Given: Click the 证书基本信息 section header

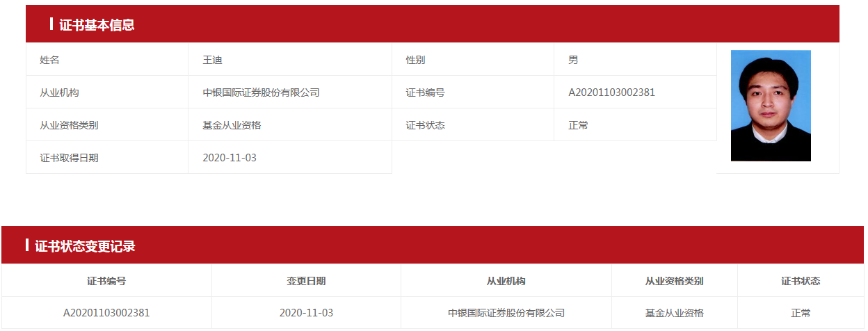Looking at the screenshot, I should [x=97, y=25].
